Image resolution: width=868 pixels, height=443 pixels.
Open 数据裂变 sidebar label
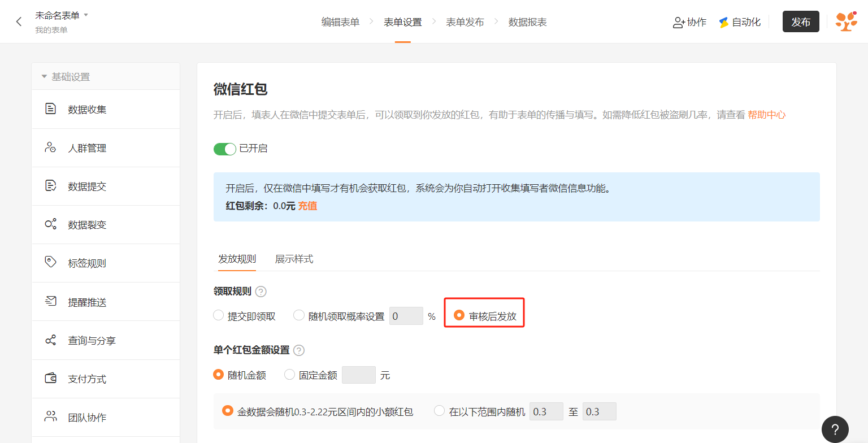pyautogui.click(x=87, y=225)
